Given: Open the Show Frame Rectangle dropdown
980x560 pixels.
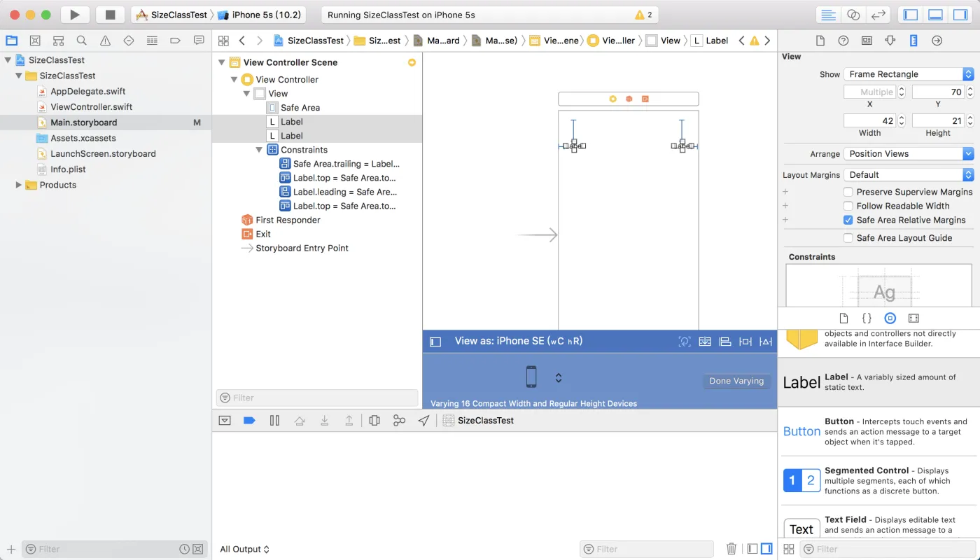Looking at the screenshot, I should coord(909,74).
